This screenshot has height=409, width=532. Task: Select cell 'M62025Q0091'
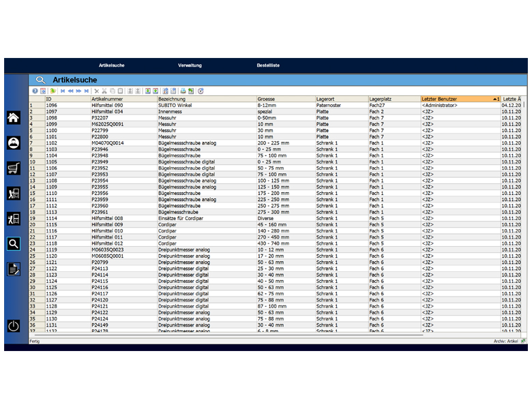tap(124, 124)
